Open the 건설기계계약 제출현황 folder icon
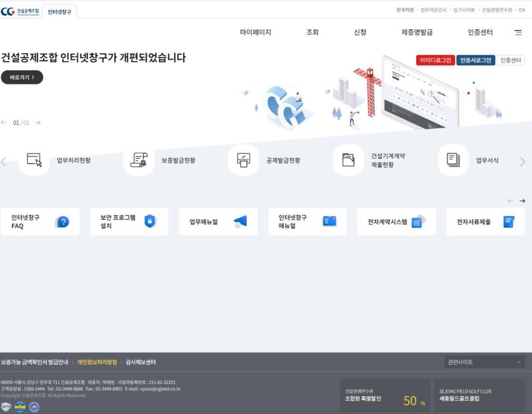 [348, 160]
